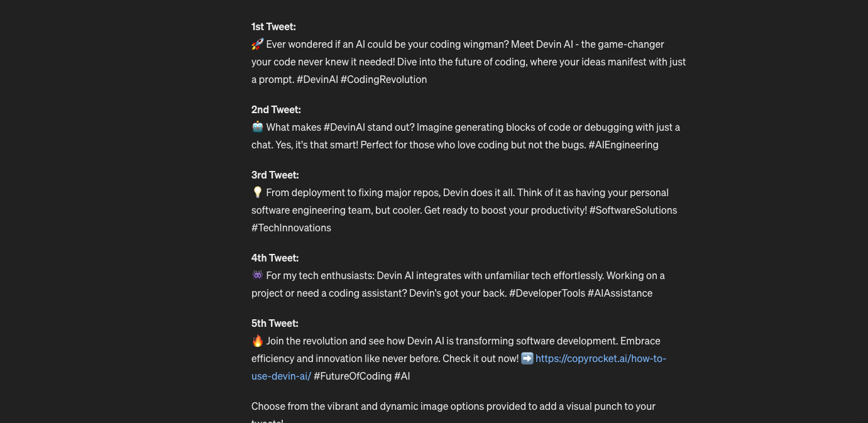Click the robot emoji in the second tweet
The height and width of the screenshot is (423, 868).
pyautogui.click(x=257, y=127)
